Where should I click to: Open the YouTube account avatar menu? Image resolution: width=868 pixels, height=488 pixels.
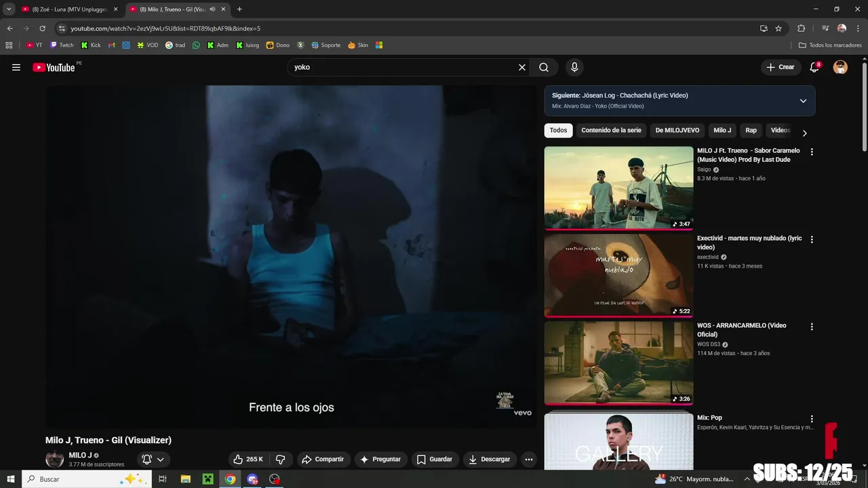pos(840,67)
